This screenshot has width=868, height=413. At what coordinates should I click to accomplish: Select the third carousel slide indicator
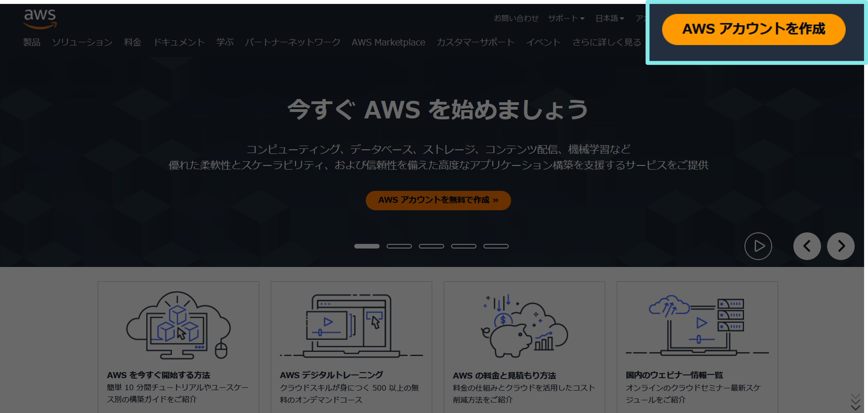(x=431, y=246)
